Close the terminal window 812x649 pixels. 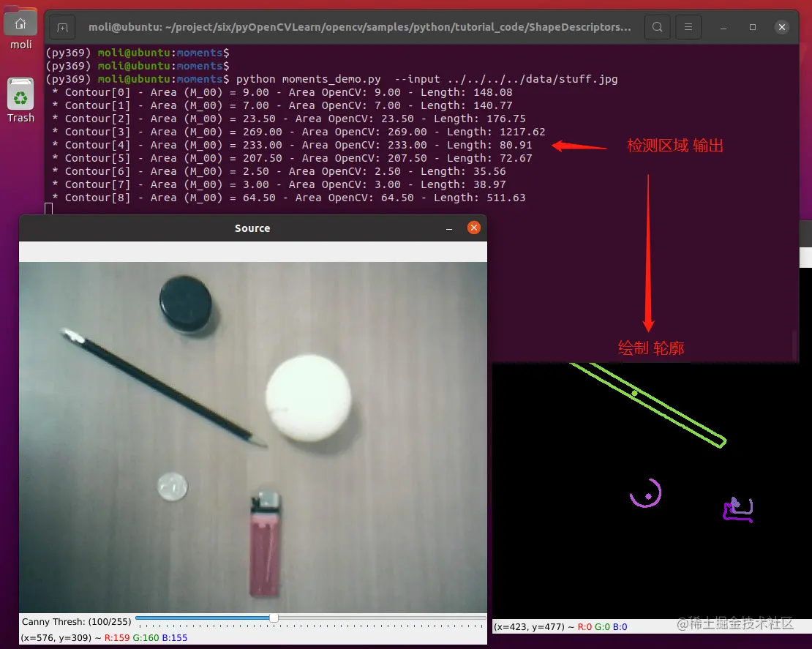click(x=782, y=27)
